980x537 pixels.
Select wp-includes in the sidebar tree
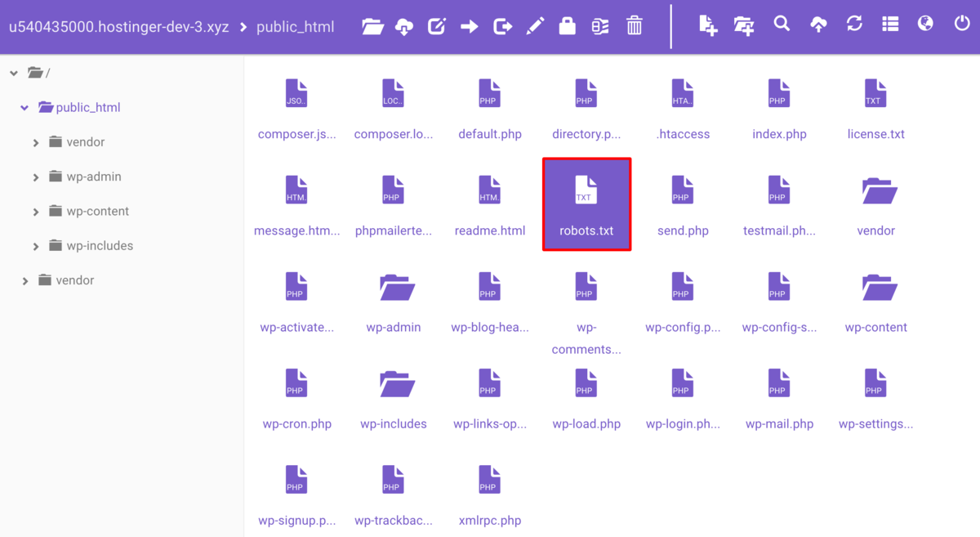coord(100,246)
